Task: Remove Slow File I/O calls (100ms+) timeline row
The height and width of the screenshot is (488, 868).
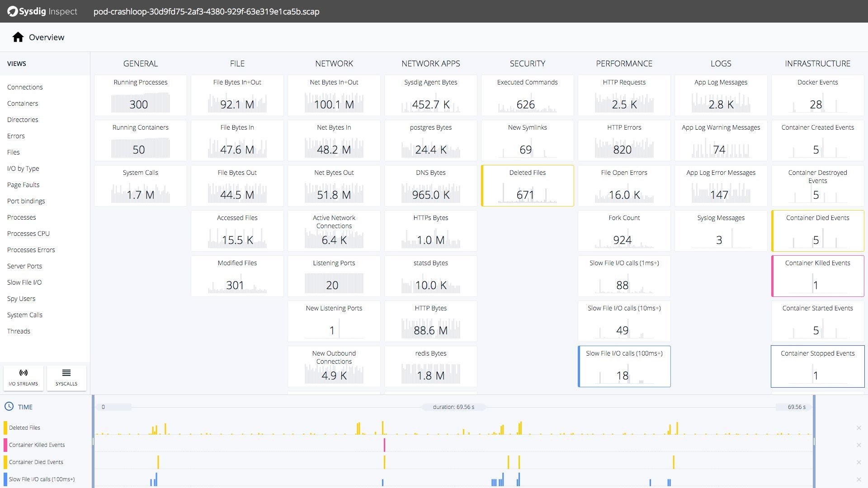Action: point(859,479)
